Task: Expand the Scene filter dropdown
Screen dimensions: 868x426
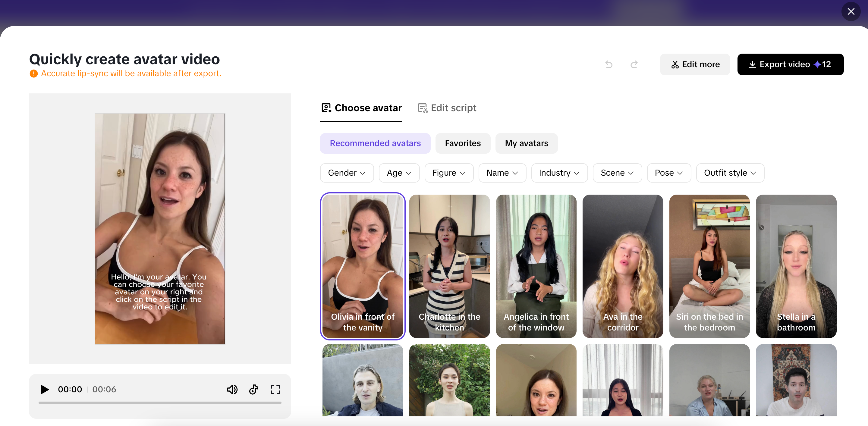Action: coord(617,173)
